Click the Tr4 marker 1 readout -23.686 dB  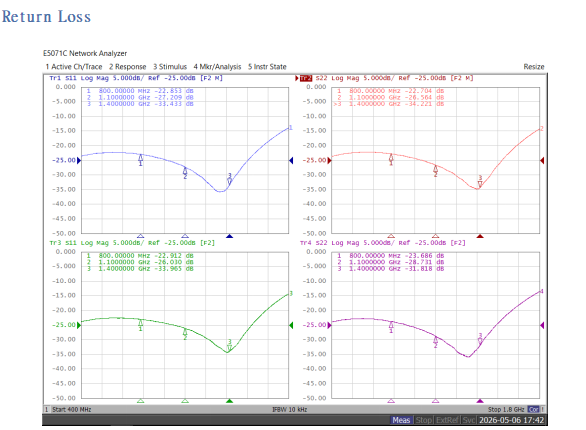tap(391, 256)
